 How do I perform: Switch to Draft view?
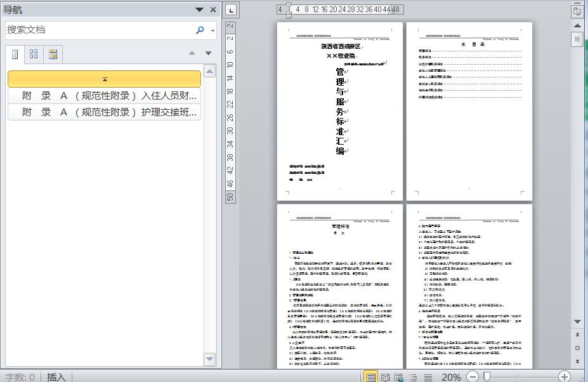[428, 377]
